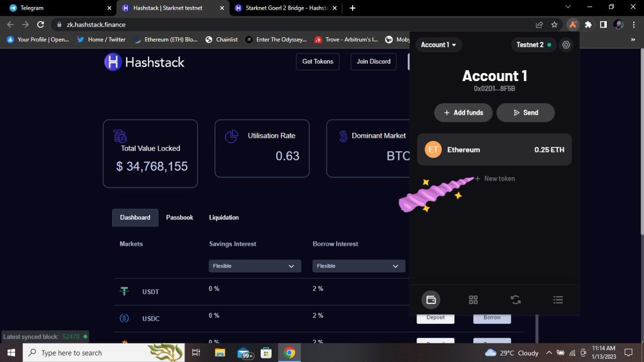The height and width of the screenshot is (362, 644).
Task: Click Add funds in the wallet
Action: point(463,113)
